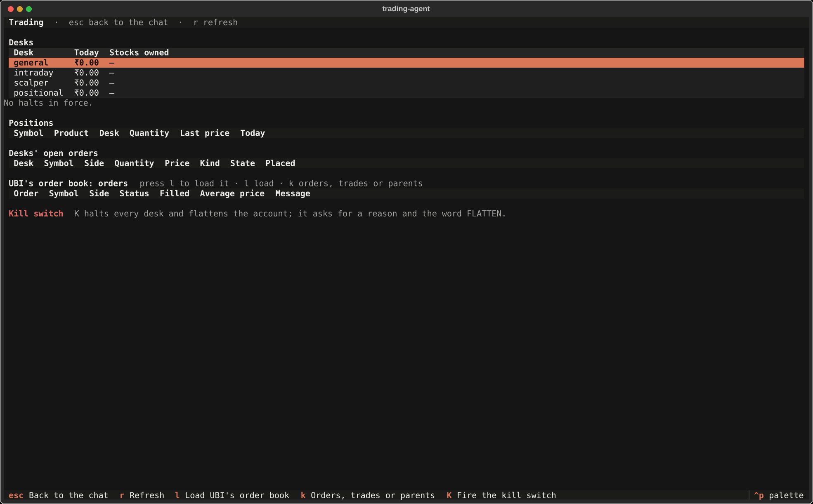The image size is (813, 504).
Task: Click the 'State' column header
Action: coord(243,163)
